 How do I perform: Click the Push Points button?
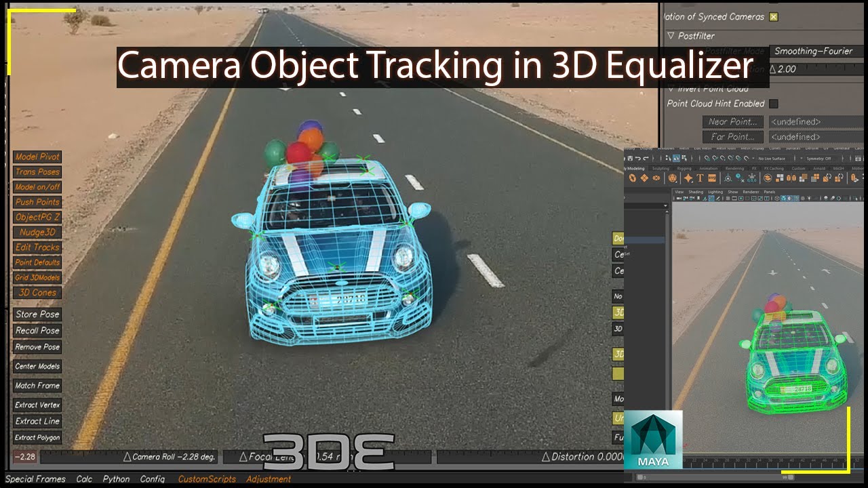pos(37,202)
